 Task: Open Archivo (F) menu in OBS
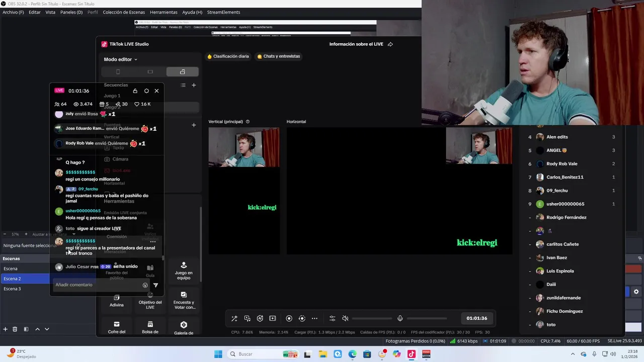pyautogui.click(x=13, y=12)
